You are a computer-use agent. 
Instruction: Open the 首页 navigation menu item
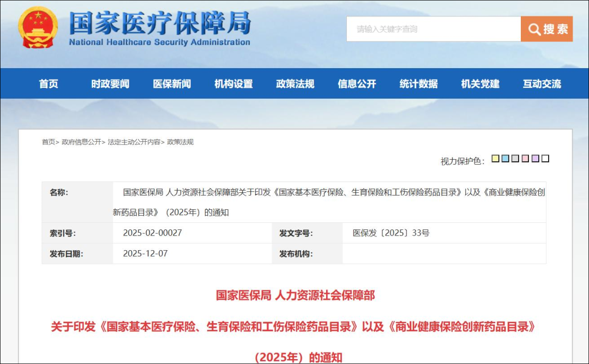49,83
